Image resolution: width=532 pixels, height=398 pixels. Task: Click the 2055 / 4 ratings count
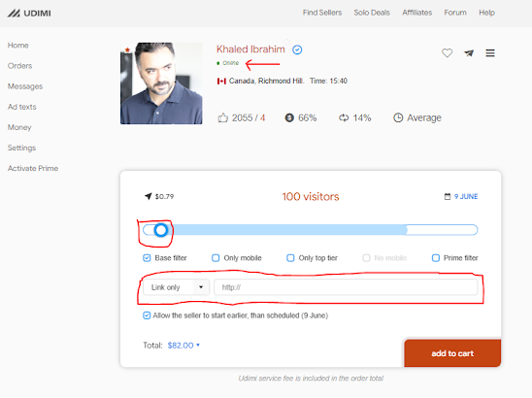pos(249,117)
